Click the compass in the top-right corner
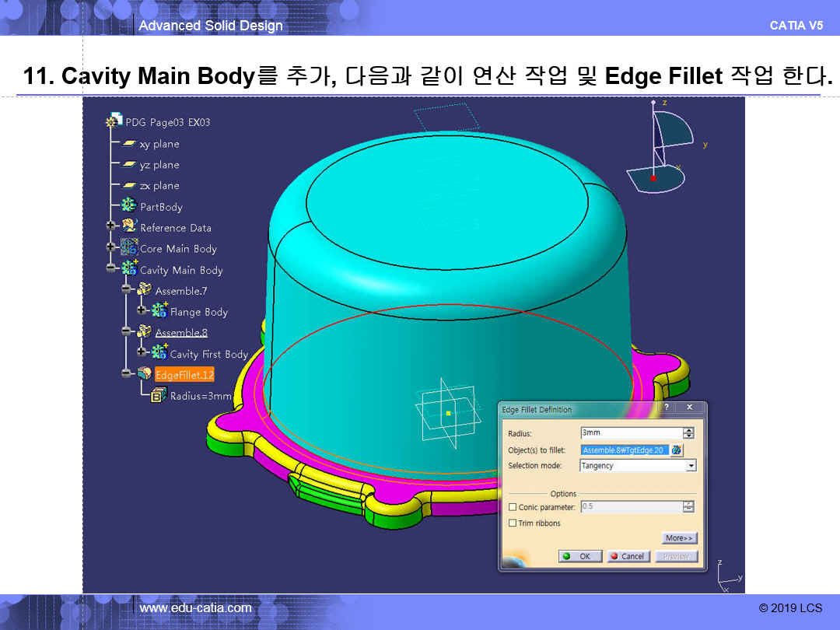This screenshot has height=630, width=840. click(661, 148)
